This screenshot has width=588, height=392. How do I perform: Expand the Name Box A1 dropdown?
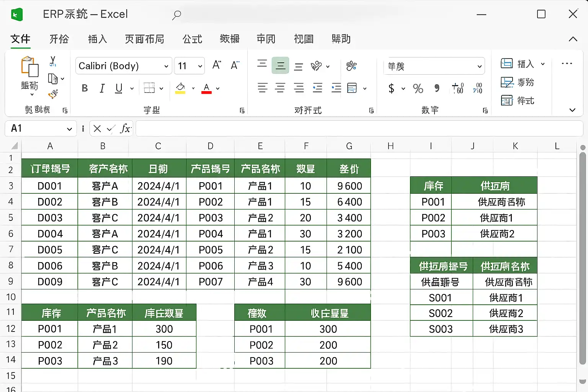pyautogui.click(x=69, y=129)
